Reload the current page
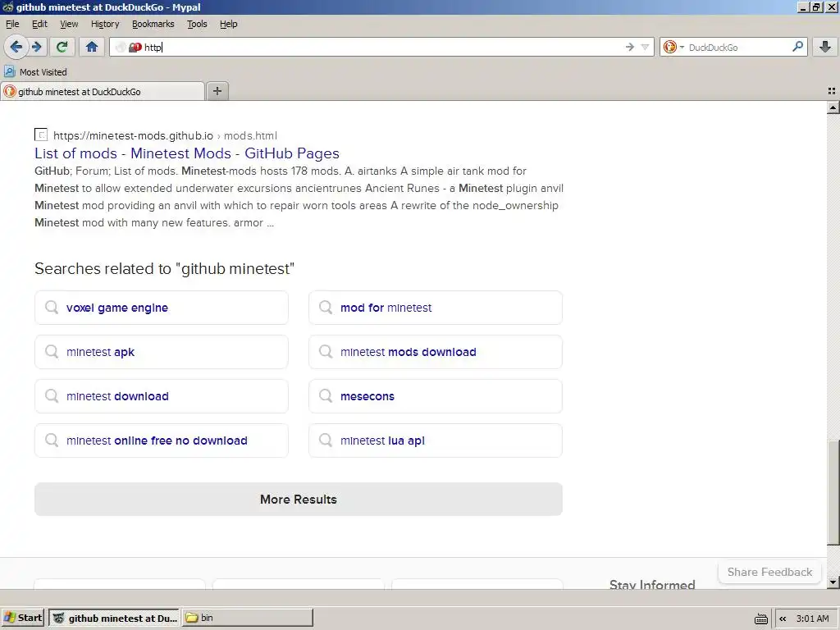The width and height of the screenshot is (840, 630). (62, 47)
